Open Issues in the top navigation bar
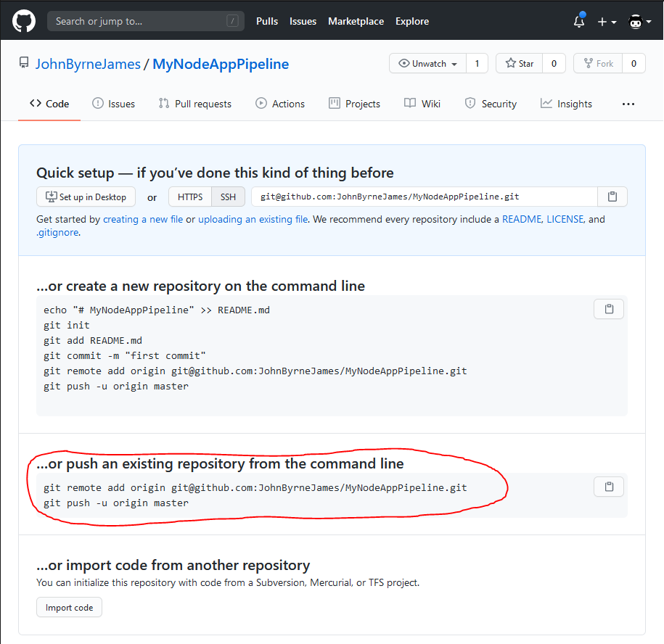The image size is (664, 644). point(303,21)
